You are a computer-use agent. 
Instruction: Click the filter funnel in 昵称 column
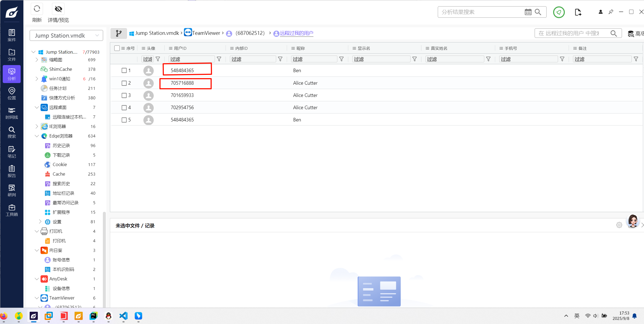click(x=341, y=59)
